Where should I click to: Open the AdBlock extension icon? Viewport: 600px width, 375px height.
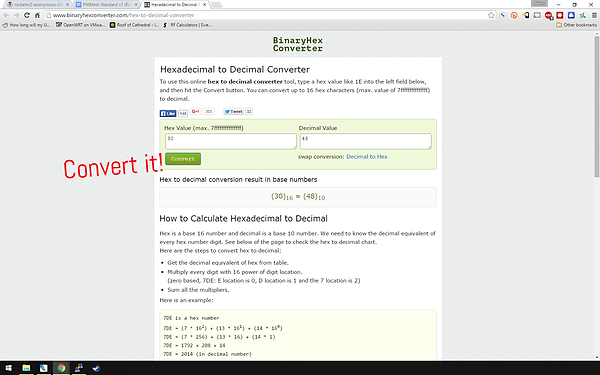click(549, 15)
